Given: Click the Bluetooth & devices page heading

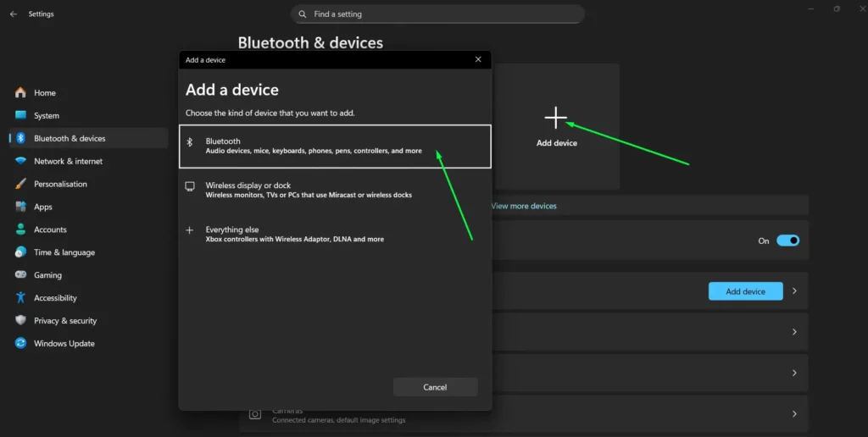Looking at the screenshot, I should coord(310,42).
